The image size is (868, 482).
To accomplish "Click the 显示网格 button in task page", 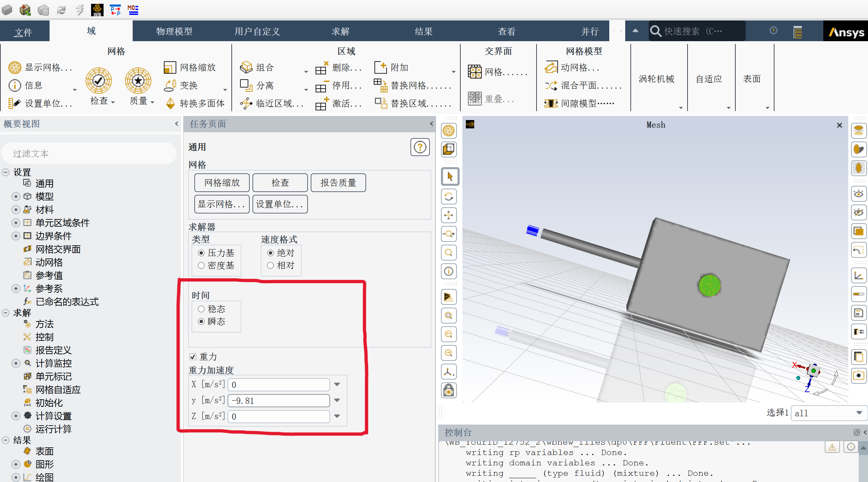I will tap(222, 204).
